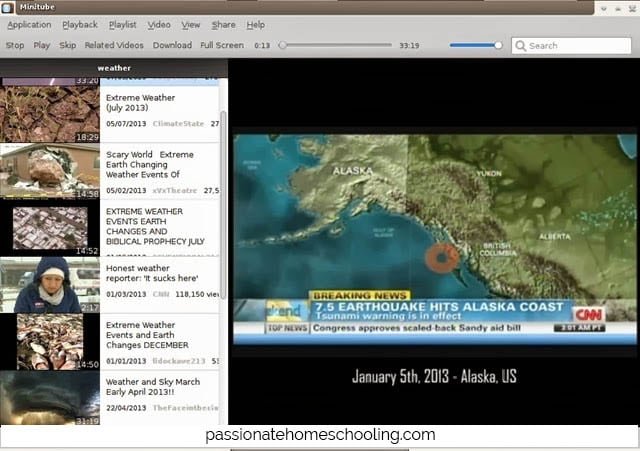Click the Download button

(x=172, y=45)
